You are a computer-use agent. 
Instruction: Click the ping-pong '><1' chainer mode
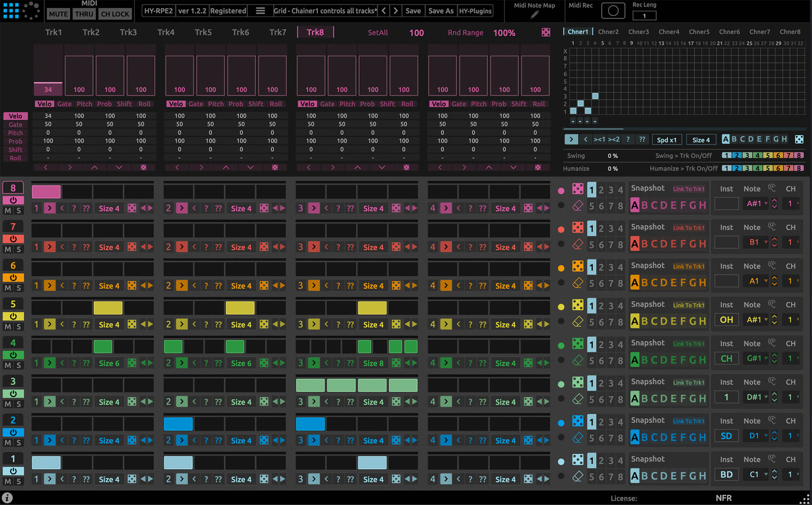coord(600,139)
